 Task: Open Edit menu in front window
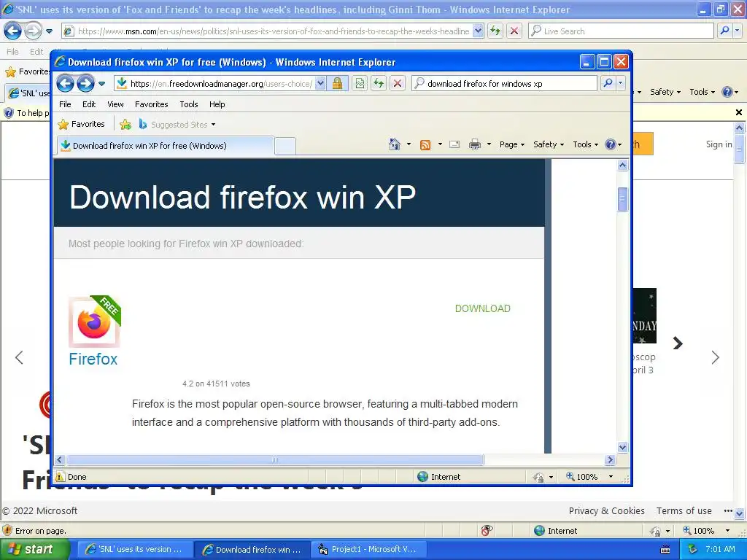pyautogui.click(x=88, y=104)
